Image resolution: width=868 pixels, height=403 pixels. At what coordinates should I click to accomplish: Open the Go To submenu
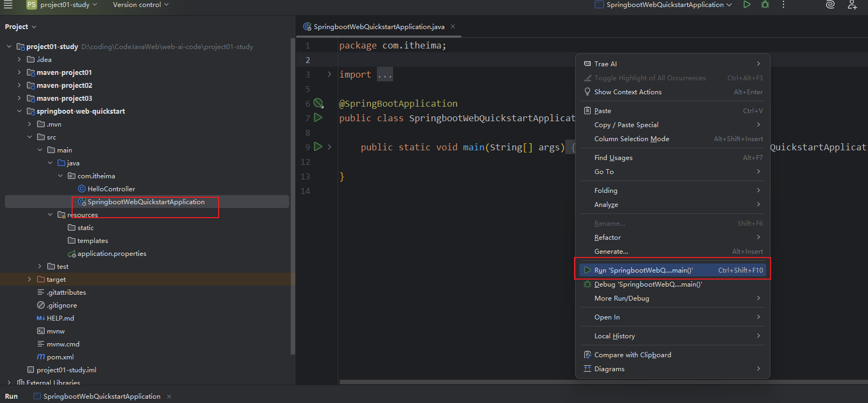point(673,172)
